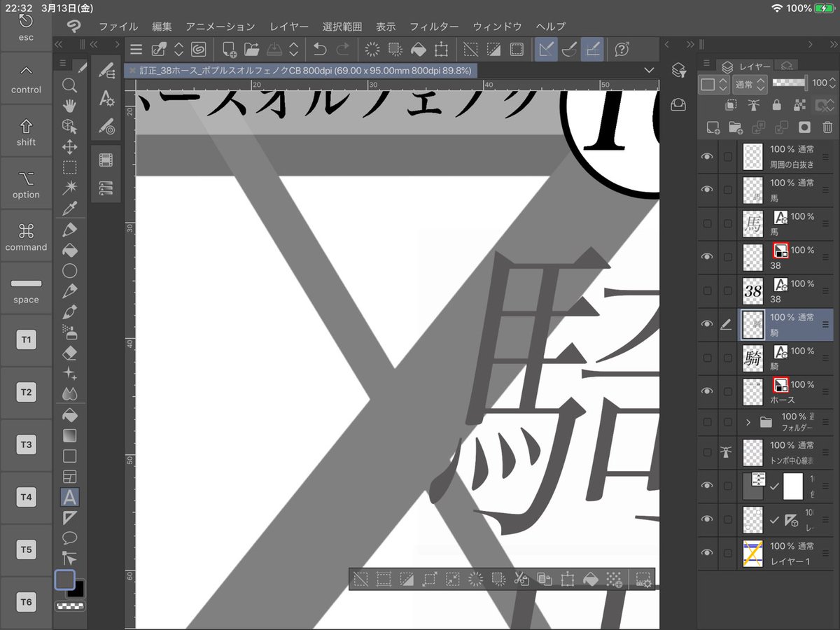
Task: Select the Auto select magic wand tool
Action: 69,188
